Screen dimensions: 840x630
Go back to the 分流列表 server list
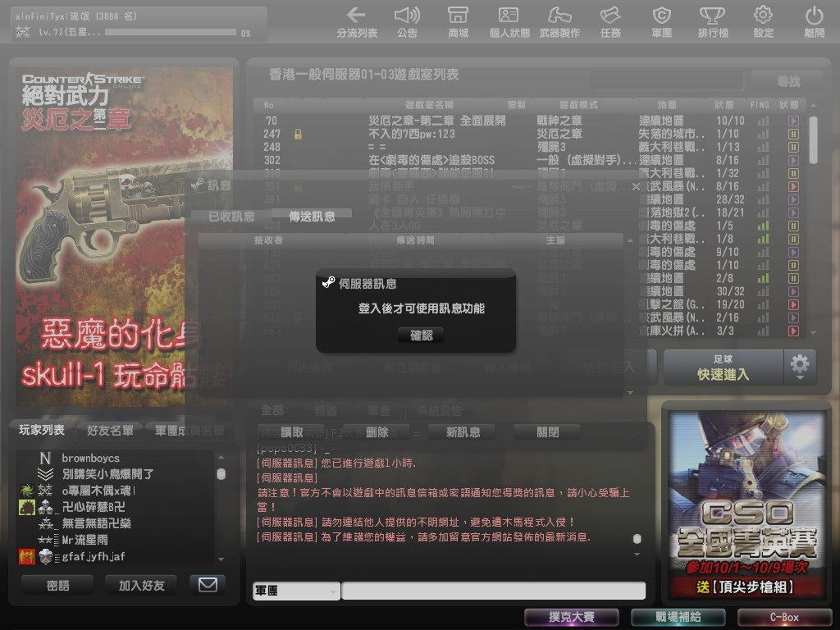356,21
